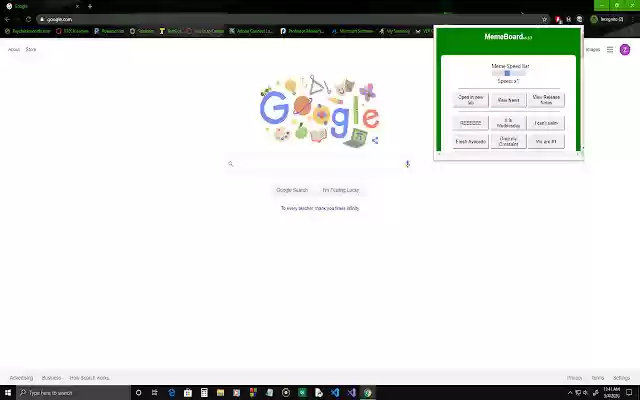
Task: Open the Chrome three-dot menu
Action: [x=633, y=19]
